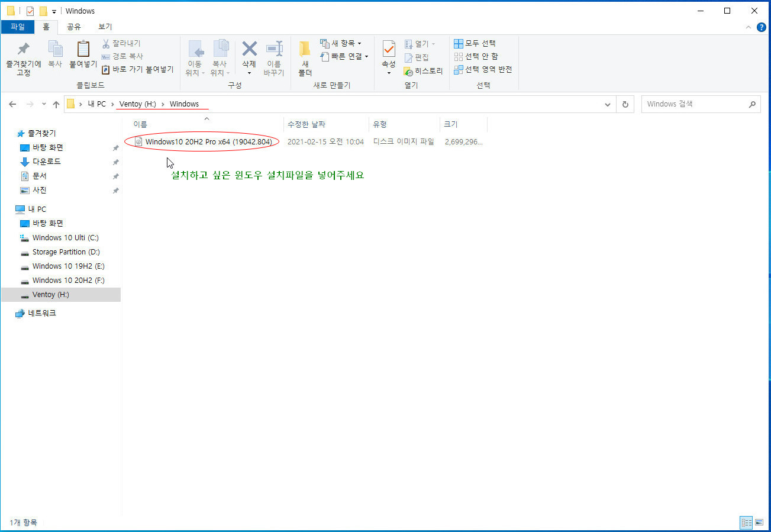
Task: Click 선택 안 함 select none
Action: pos(476,56)
